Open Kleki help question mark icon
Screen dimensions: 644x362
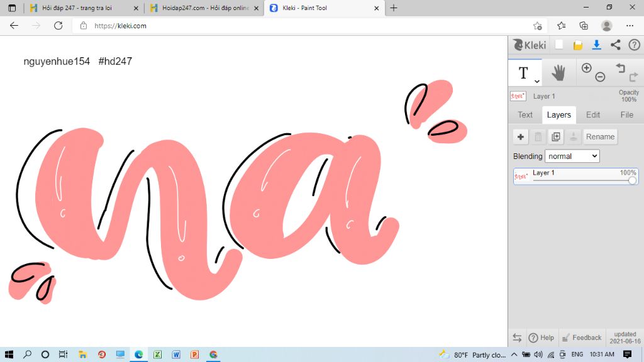click(634, 45)
